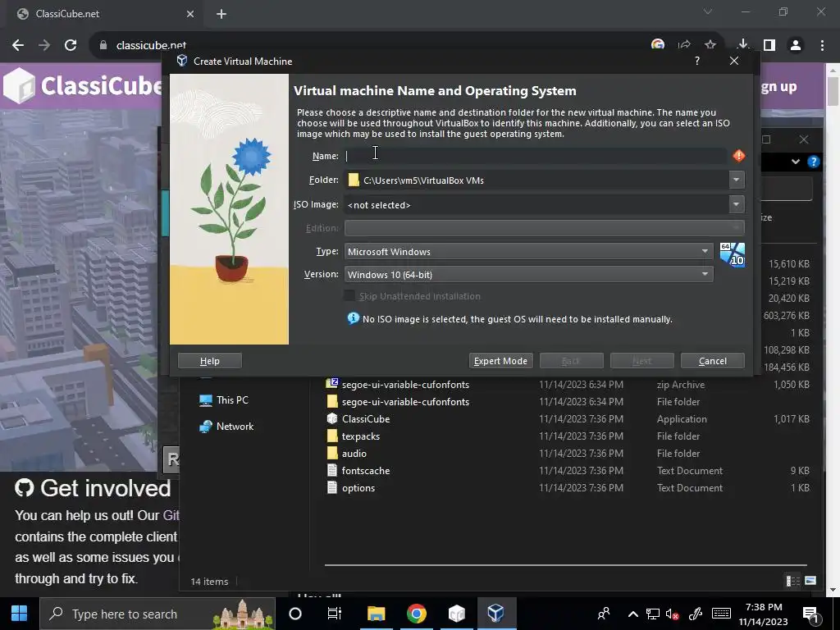
Task: Select the audio folder
Action: 354,453
